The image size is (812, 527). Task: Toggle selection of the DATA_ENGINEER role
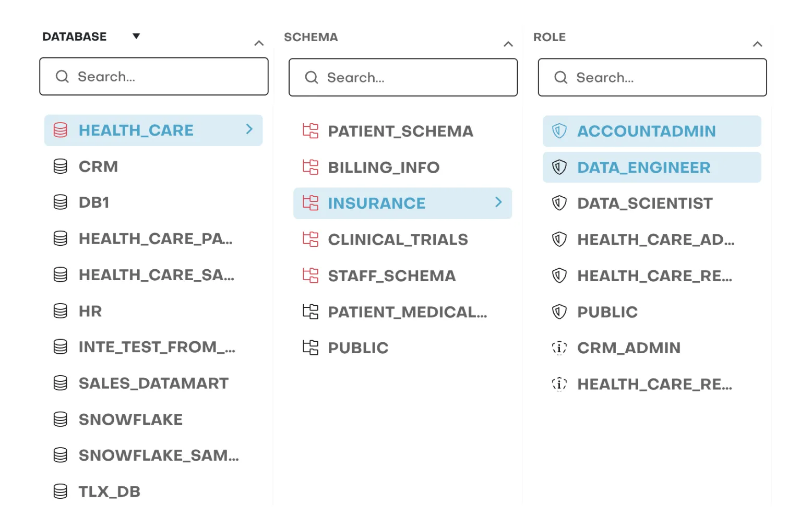(643, 167)
